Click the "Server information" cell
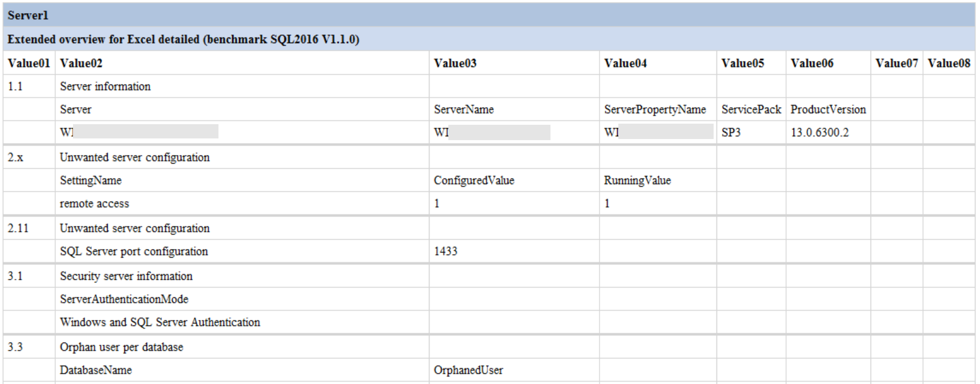Image resolution: width=980 pixels, height=384 pixels. [106, 87]
